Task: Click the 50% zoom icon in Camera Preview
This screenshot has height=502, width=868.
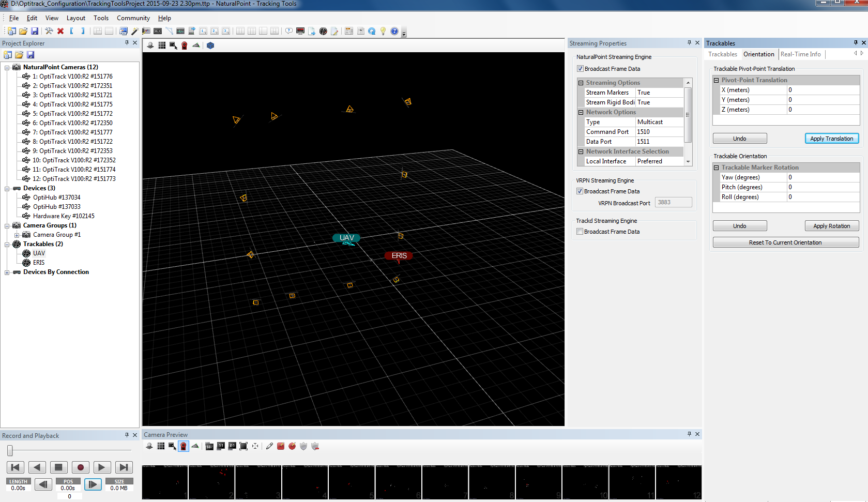Action: pos(209,446)
